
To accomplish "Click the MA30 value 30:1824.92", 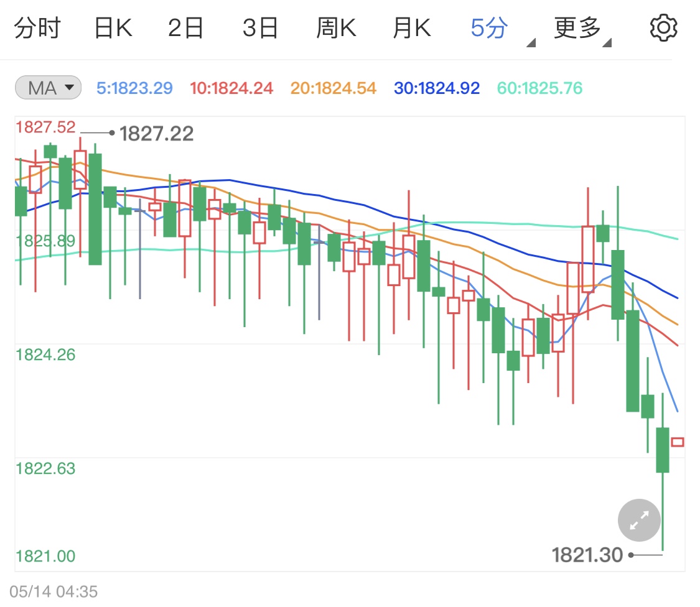I will pos(437,88).
